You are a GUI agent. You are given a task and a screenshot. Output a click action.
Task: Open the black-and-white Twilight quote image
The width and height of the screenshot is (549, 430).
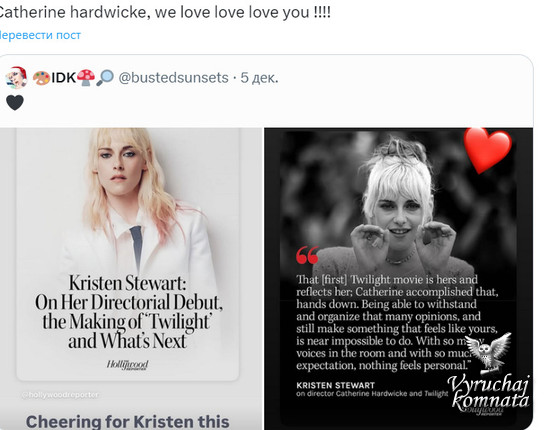pos(398,279)
